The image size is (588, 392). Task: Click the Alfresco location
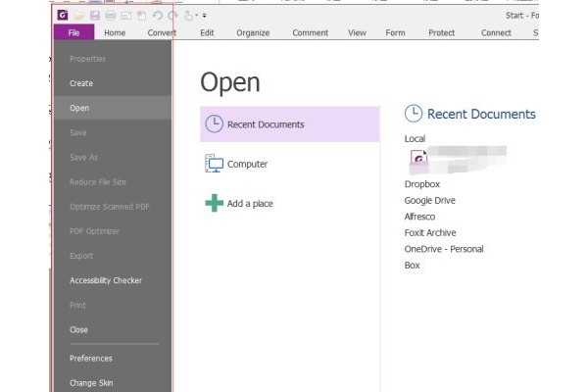tap(419, 217)
